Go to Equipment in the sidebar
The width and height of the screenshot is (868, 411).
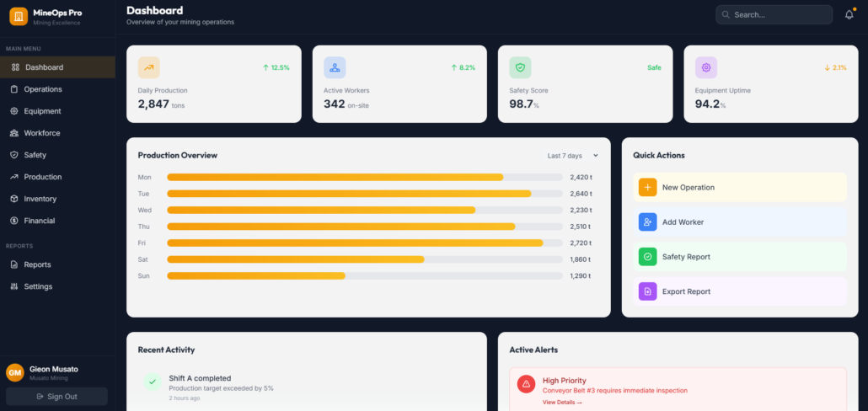point(42,111)
